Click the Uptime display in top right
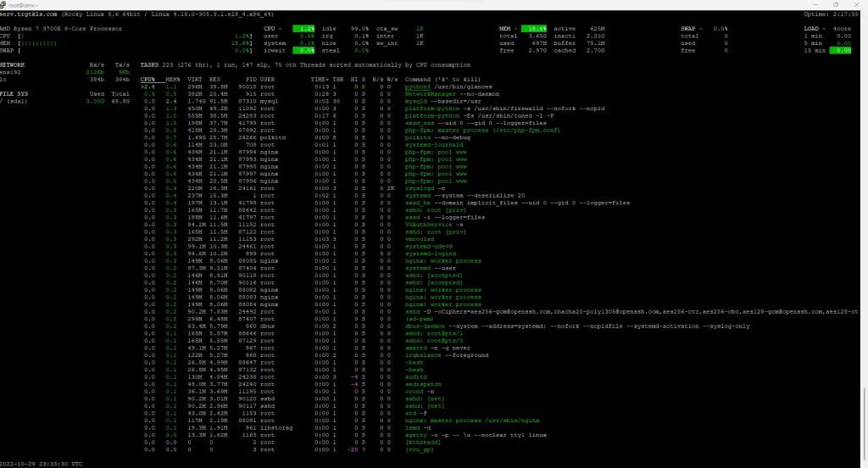Viewport: 868px width, 468px height. [832, 14]
